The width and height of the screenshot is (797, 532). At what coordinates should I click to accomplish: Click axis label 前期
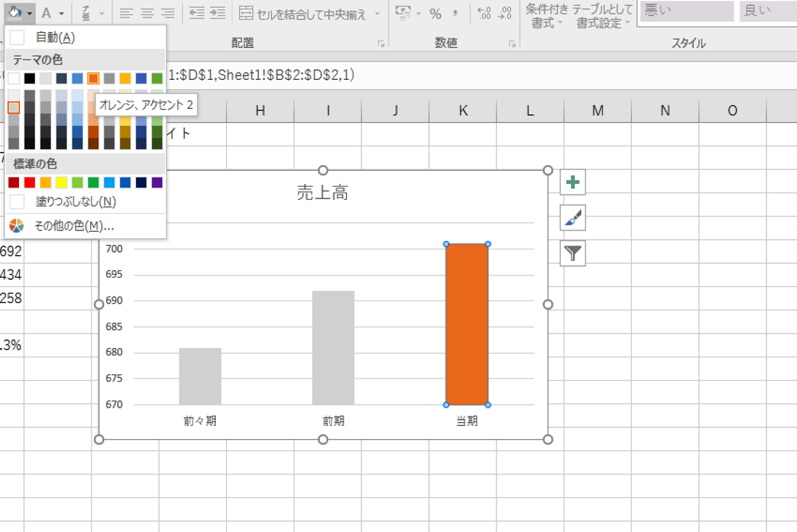(x=334, y=421)
